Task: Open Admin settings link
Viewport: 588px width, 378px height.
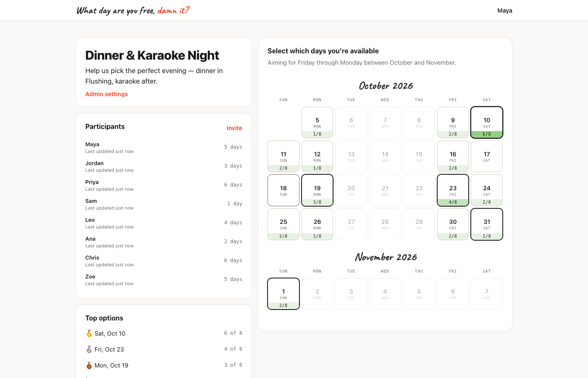Action: 107,94
